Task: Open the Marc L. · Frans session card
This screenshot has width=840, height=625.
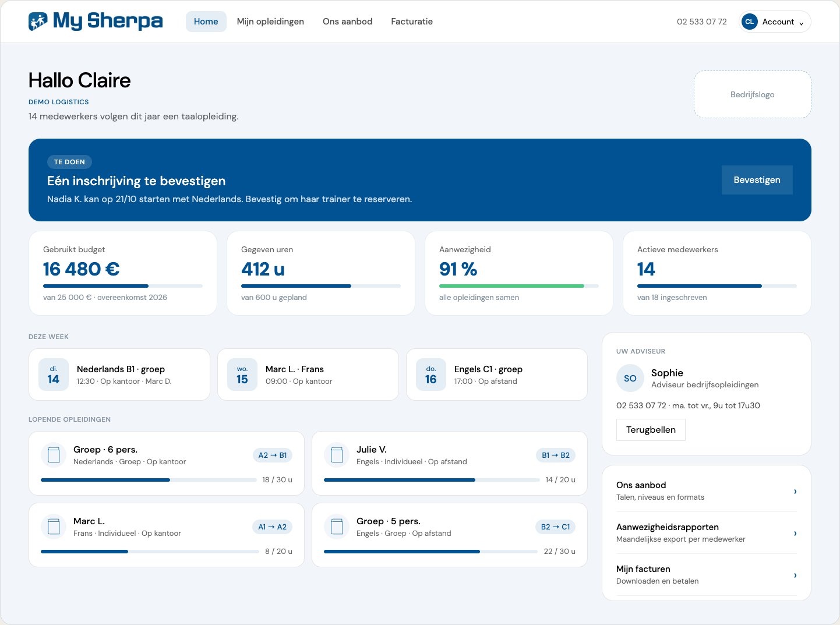Action: click(308, 375)
